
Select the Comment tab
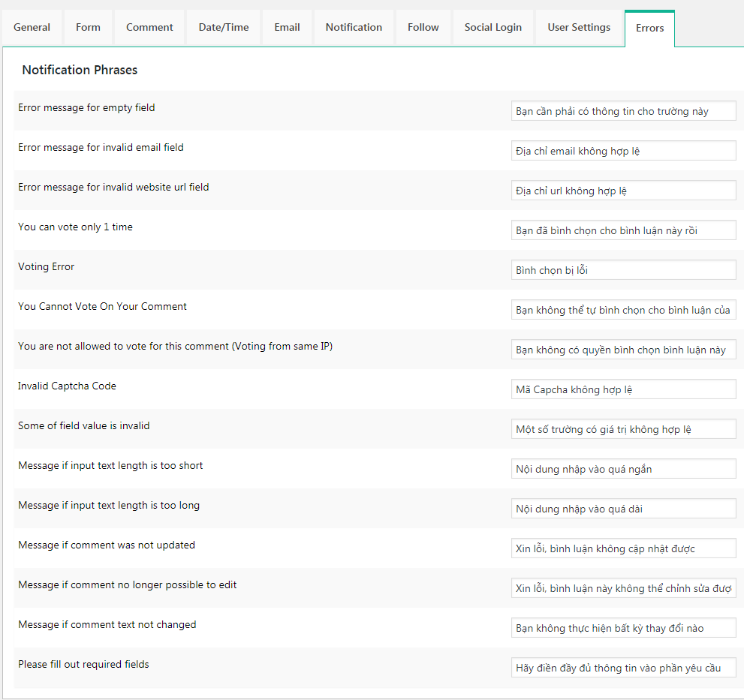tap(149, 27)
